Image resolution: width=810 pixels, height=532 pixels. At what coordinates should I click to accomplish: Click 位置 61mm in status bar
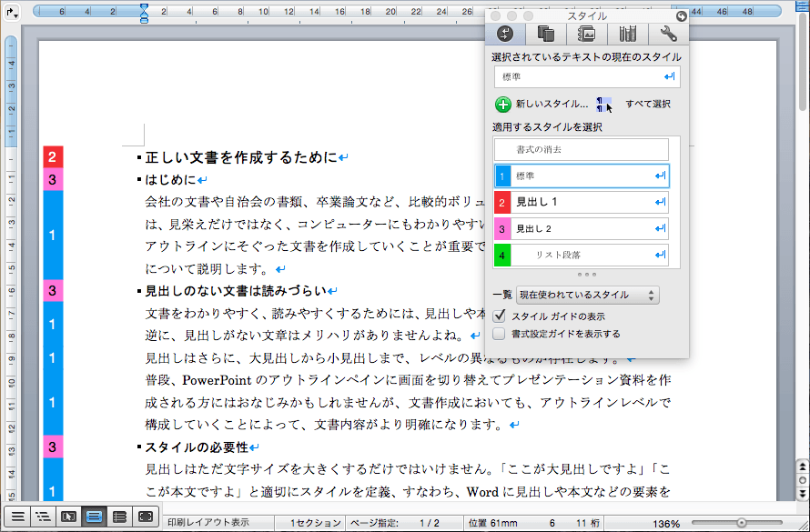(x=492, y=523)
